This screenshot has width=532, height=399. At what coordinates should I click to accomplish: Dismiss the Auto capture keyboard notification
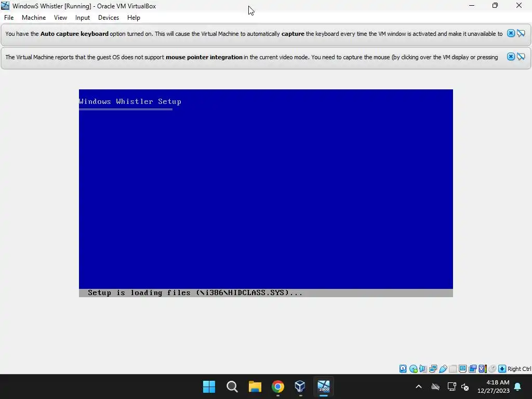(511, 33)
